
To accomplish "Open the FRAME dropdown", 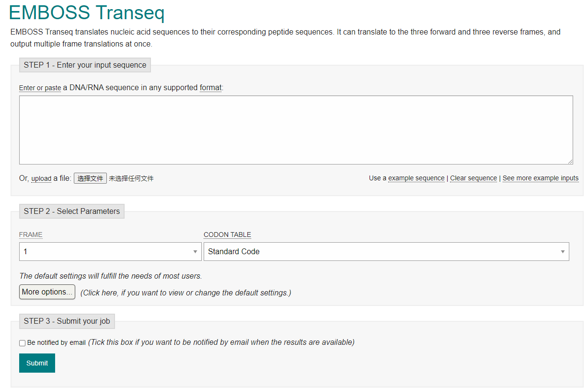I will tap(110, 251).
